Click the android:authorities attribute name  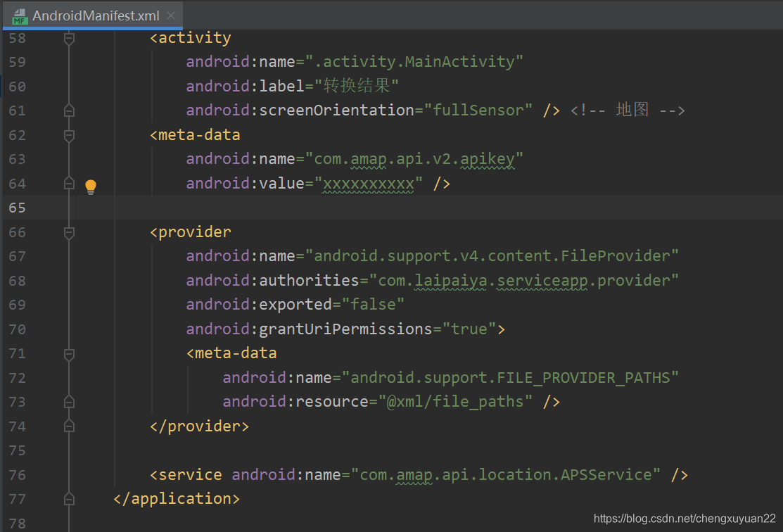(273, 281)
